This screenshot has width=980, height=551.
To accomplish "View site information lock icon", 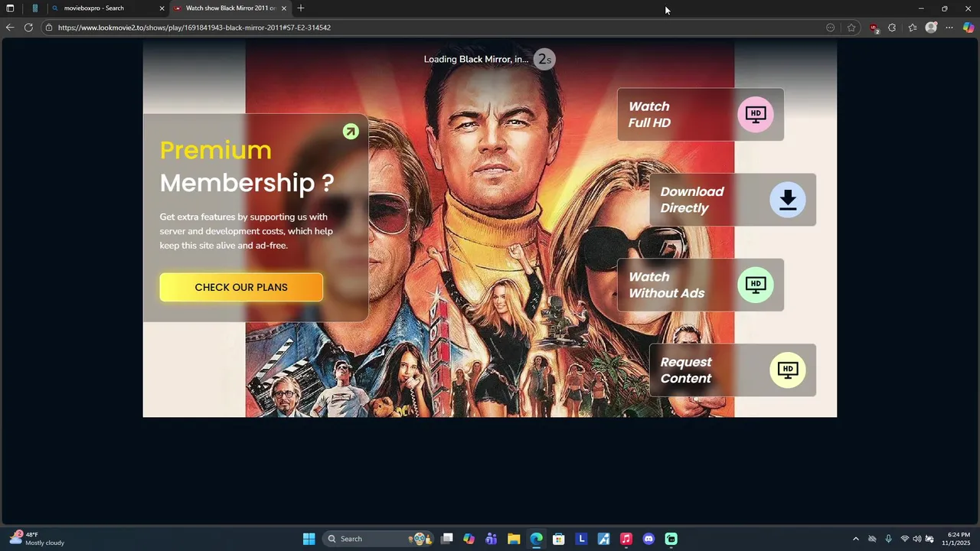I will [x=49, y=28].
